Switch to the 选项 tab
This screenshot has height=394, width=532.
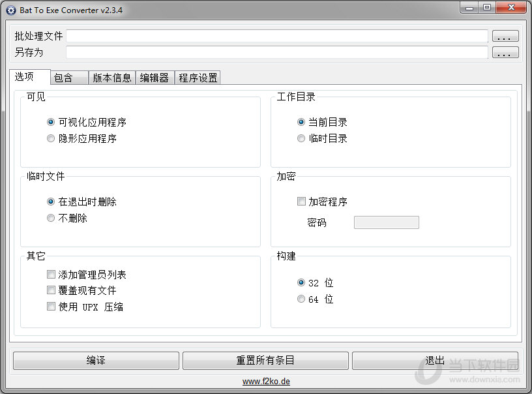(x=30, y=77)
